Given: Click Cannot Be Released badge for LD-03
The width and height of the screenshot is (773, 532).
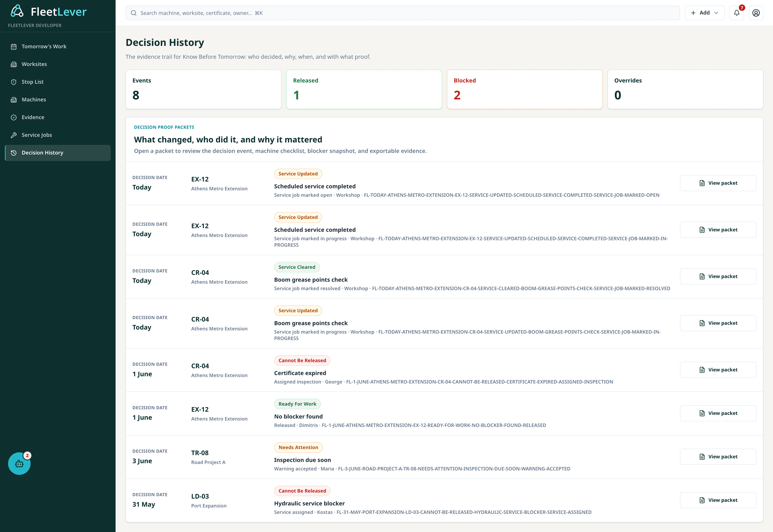Looking at the screenshot, I should pyautogui.click(x=302, y=491).
